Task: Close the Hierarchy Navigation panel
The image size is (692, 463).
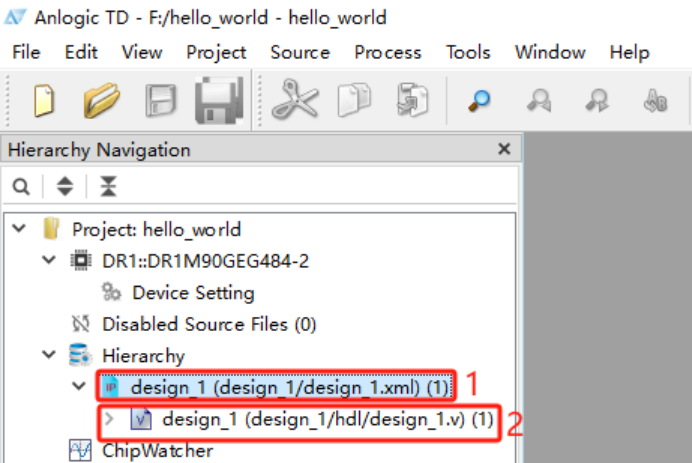Action: point(504,149)
